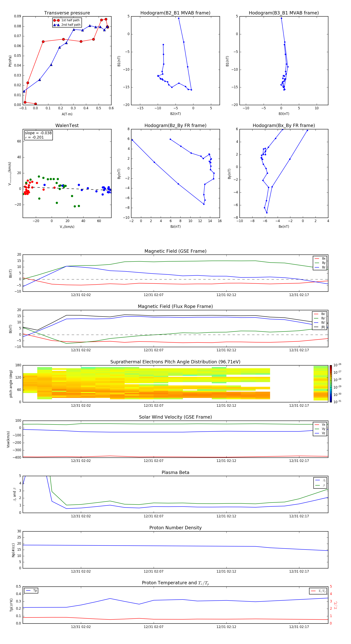Click the 'Proton Temperature and Te/Tp' title
Image resolution: width=351 pixels, height=644 pixels.
[175, 583]
